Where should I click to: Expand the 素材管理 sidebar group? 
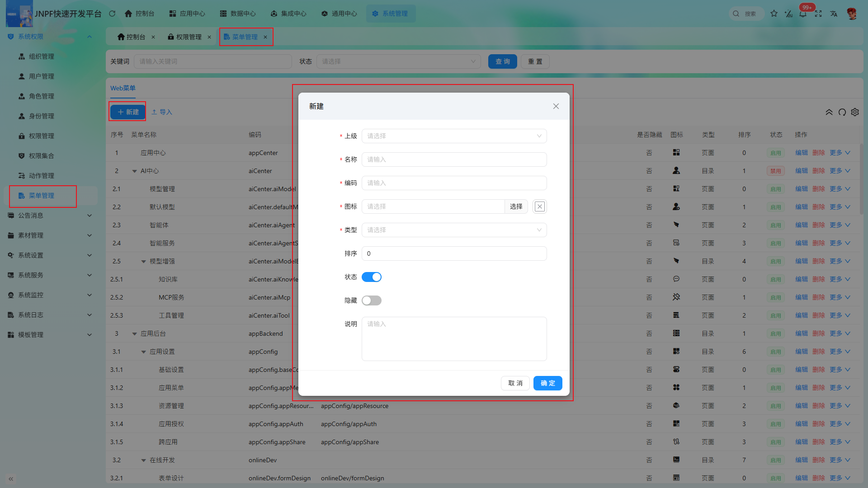click(90, 235)
